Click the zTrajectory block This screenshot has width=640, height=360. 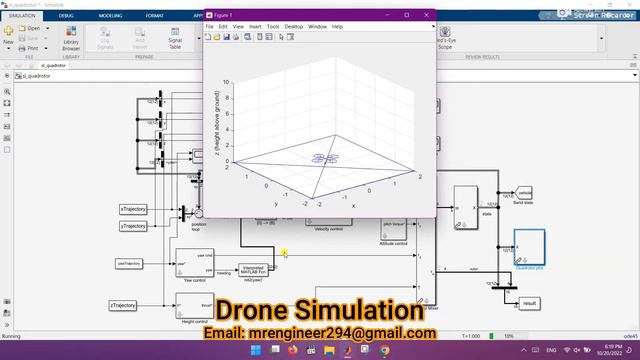click(122, 305)
